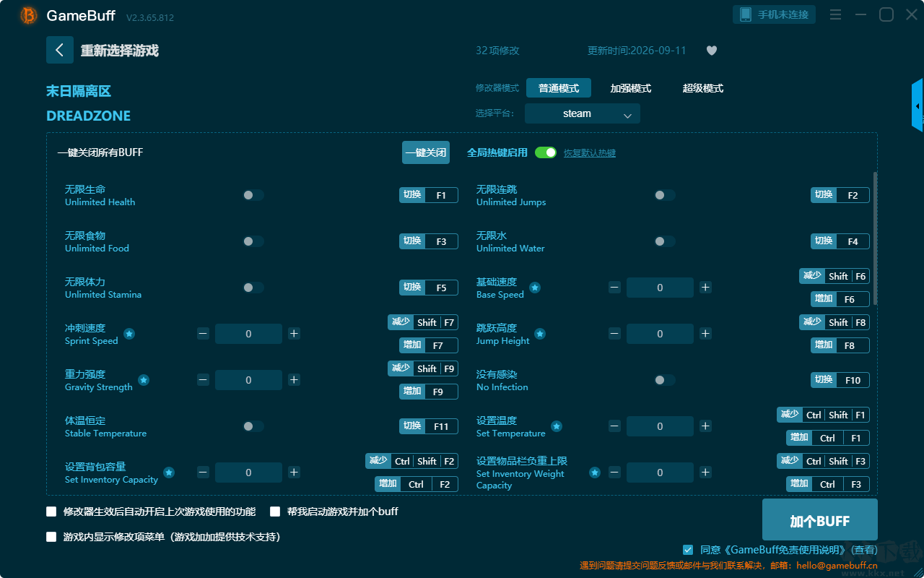
Task: Click star icon next to Base Speed
Action: pos(535,288)
